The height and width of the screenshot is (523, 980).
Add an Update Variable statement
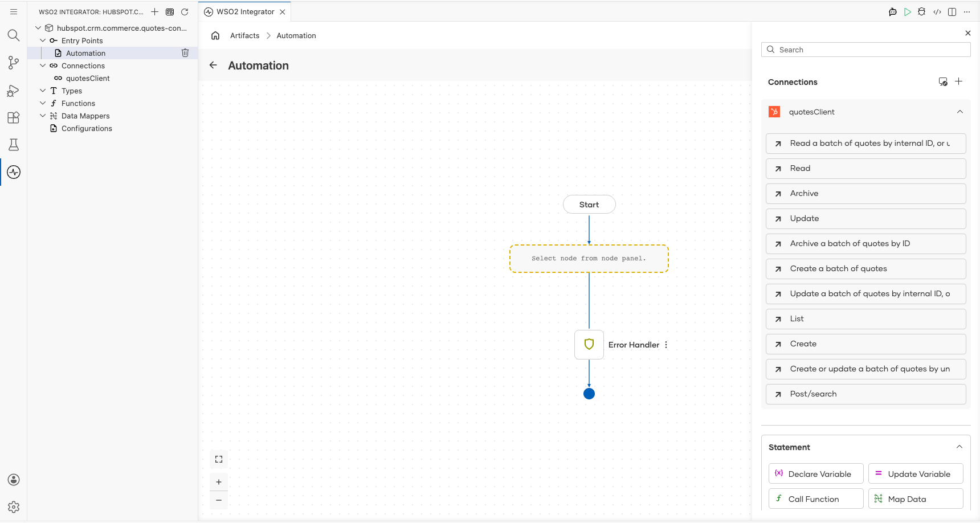(x=916, y=473)
